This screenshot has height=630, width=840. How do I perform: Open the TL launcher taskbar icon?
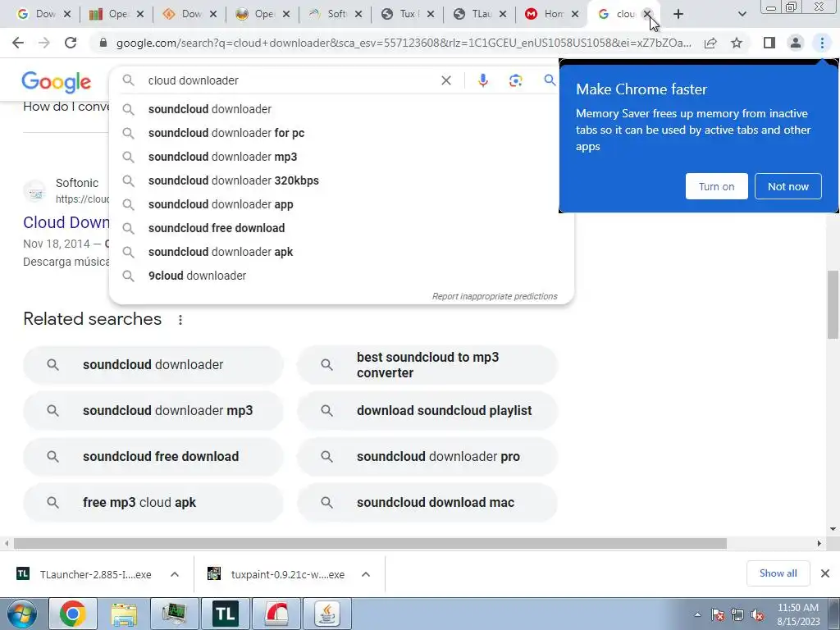[x=225, y=614]
